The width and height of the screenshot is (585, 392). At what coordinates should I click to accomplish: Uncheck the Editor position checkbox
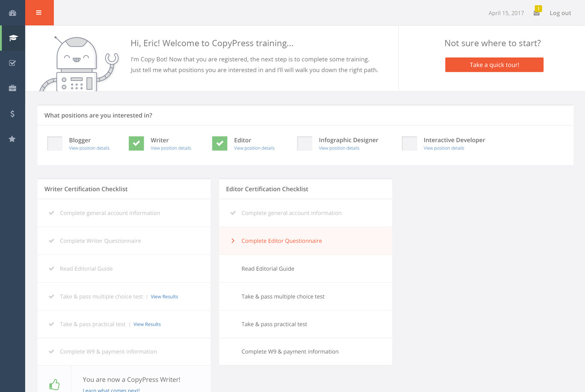coord(220,144)
